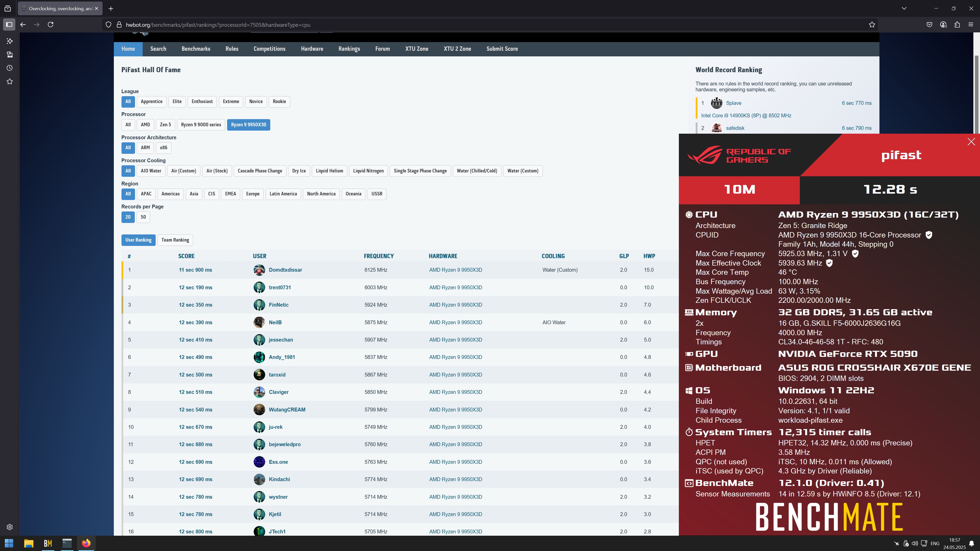Close the BenchMate pifast overlay
Viewport: 980px width, 551px height.
coord(971,142)
